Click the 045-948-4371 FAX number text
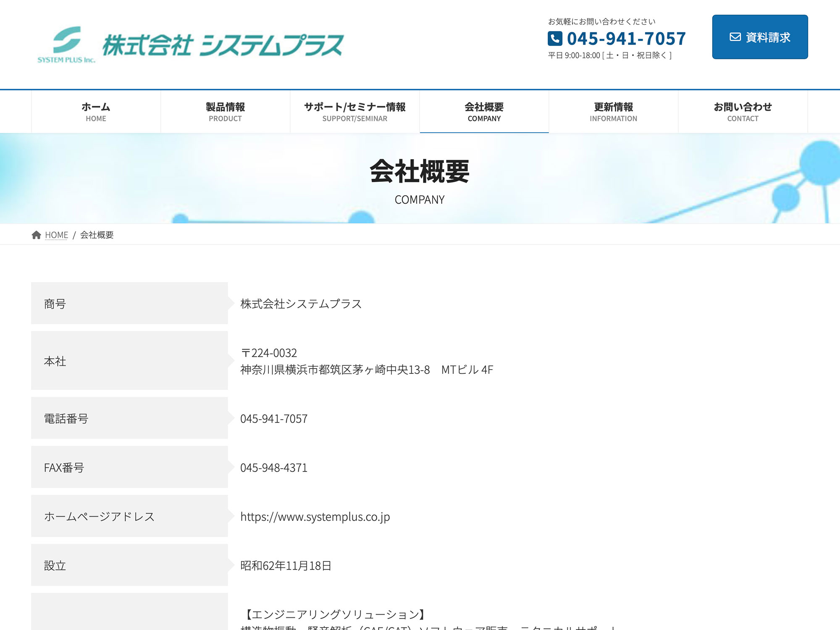Image resolution: width=840 pixels, height=630 pixels. (x=274, y=467)
